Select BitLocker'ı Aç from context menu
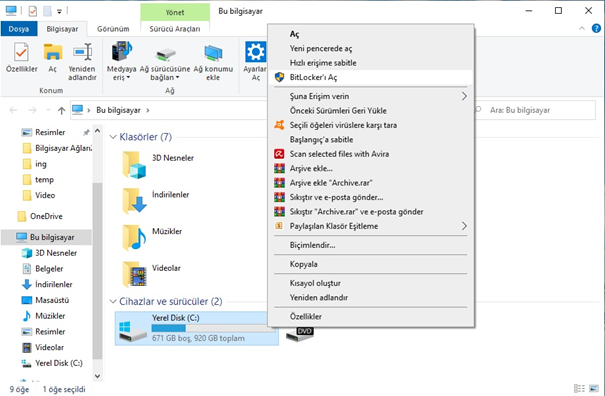This screenshot has height=396, width=605. pos(371,77)
